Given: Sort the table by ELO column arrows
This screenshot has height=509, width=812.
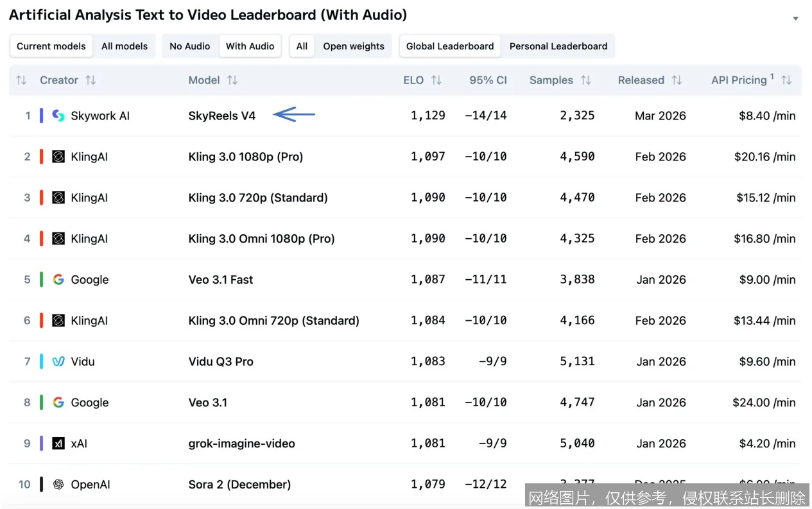Looking at the screenshot, I should [436, 80].
